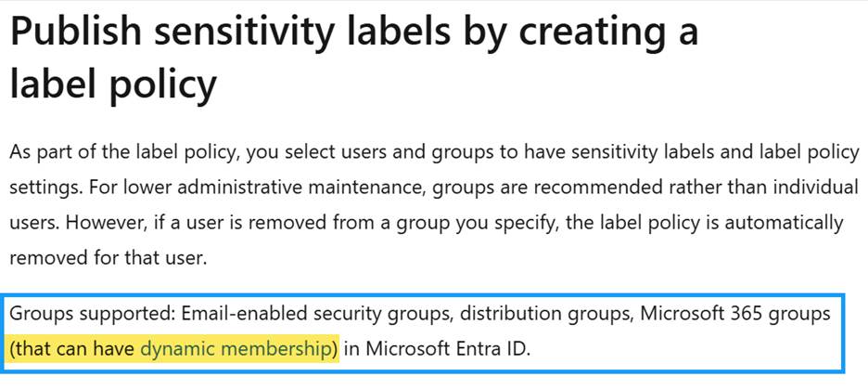Click the sentence 'removed for that user.'
This screenshot has height=389, width=868.
(x=108, y=258)
